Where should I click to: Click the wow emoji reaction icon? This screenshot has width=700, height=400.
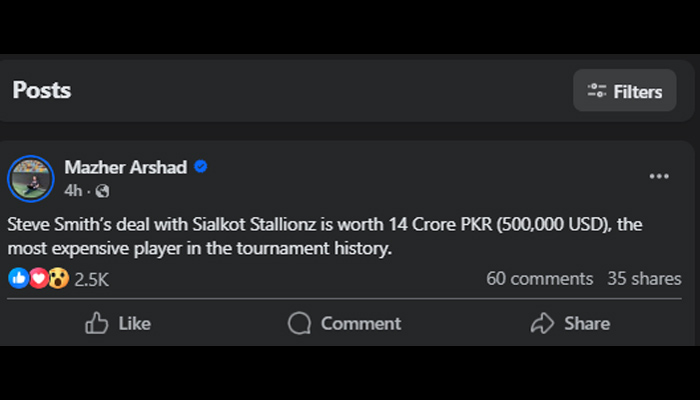click(x=58, y=278)
